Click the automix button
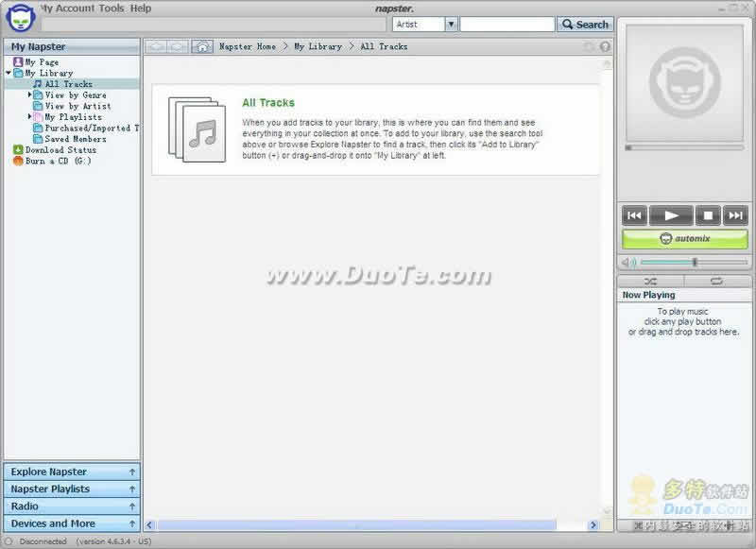 [x=685, y=238]
